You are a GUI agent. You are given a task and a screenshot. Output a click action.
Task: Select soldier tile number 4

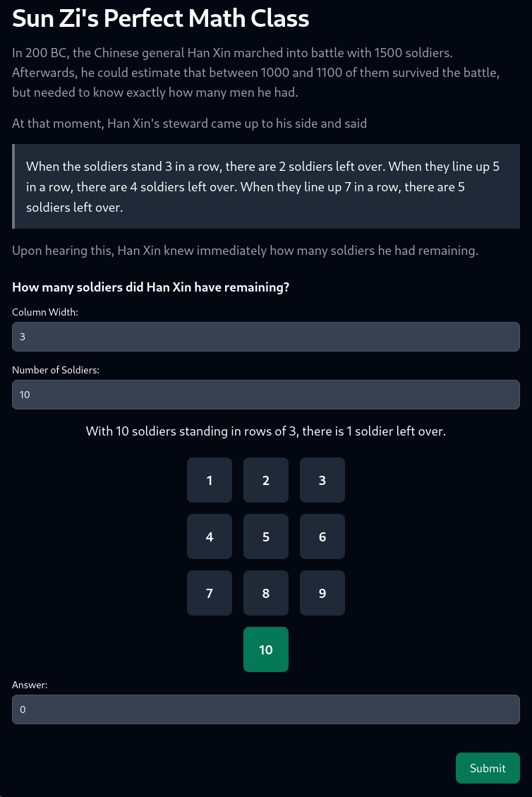(x=210, y=537)
